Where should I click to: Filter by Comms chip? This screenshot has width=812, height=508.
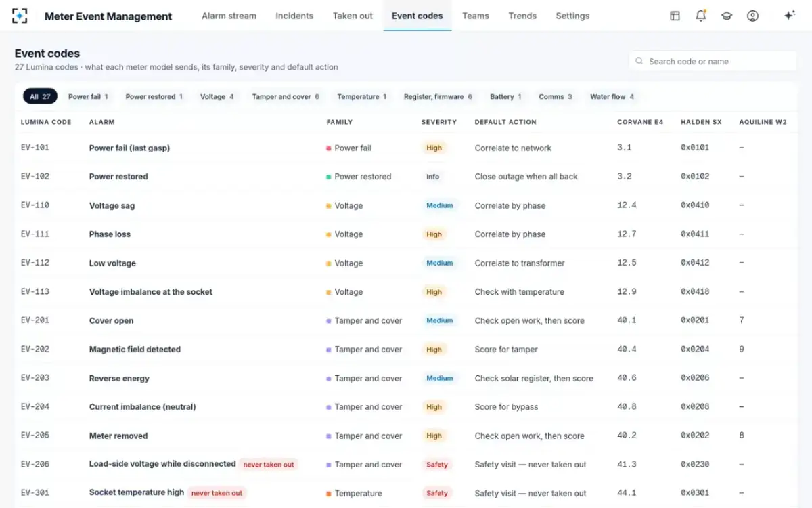click(x=556, y=97)
